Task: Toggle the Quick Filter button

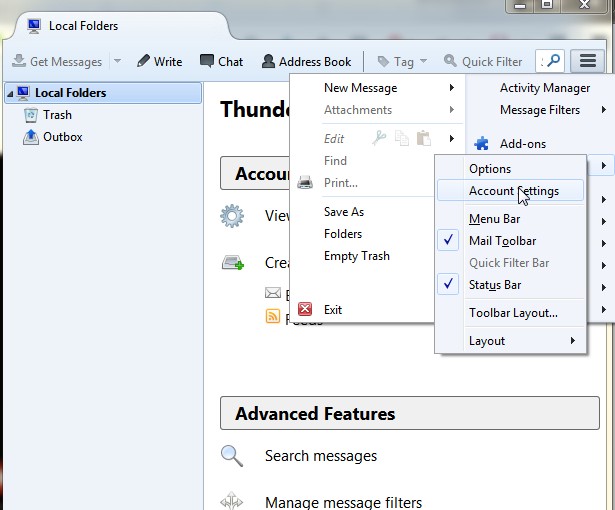Action: pos(483,62)
